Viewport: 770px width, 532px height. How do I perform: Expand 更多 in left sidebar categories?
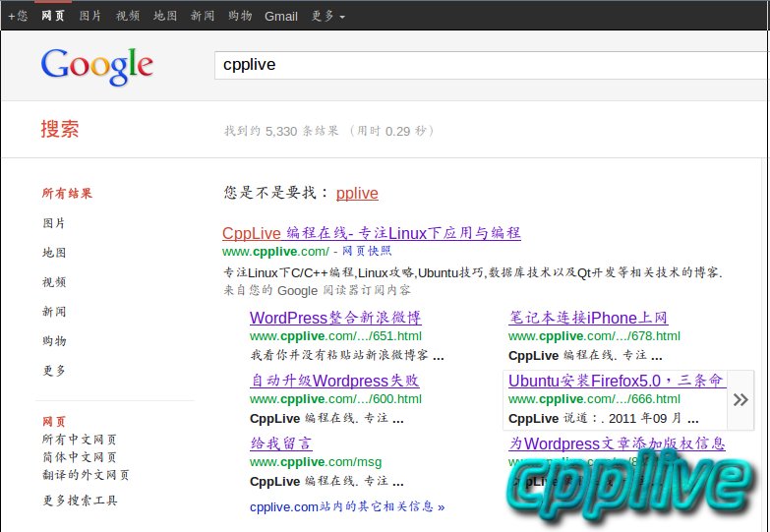pyautogui.click(x=54, y=371)
